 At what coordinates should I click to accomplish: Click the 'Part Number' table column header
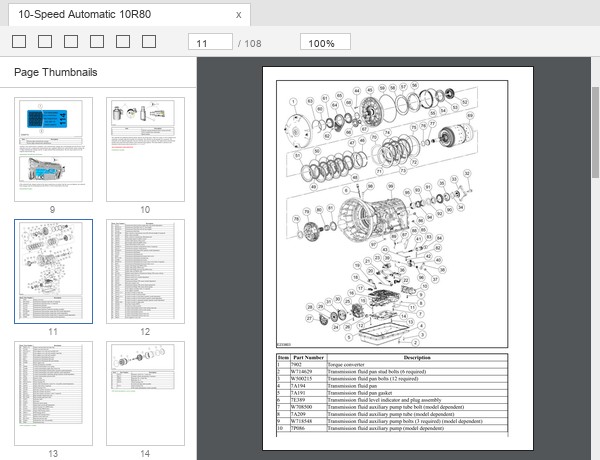[x=308, y=357]
